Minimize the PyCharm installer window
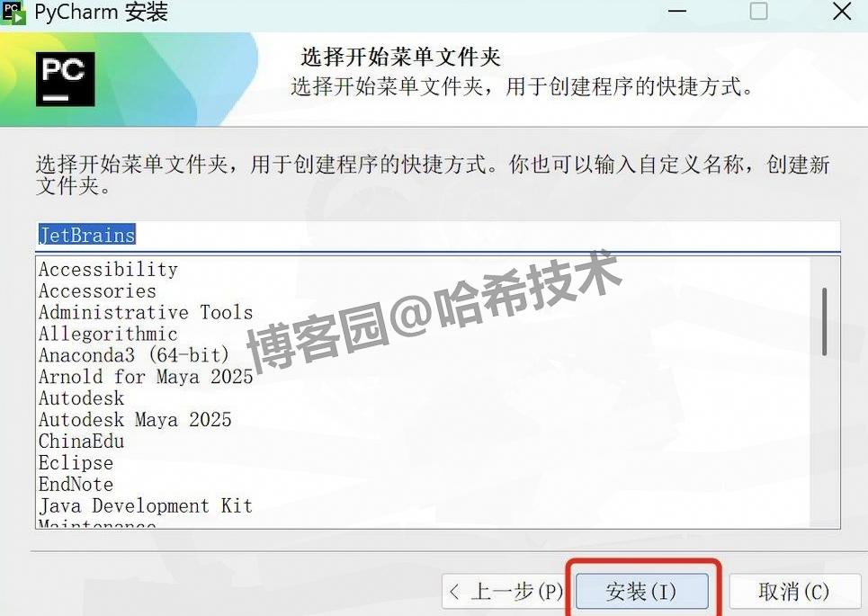This screenshot has width=868, height=616. click(677, 11)
